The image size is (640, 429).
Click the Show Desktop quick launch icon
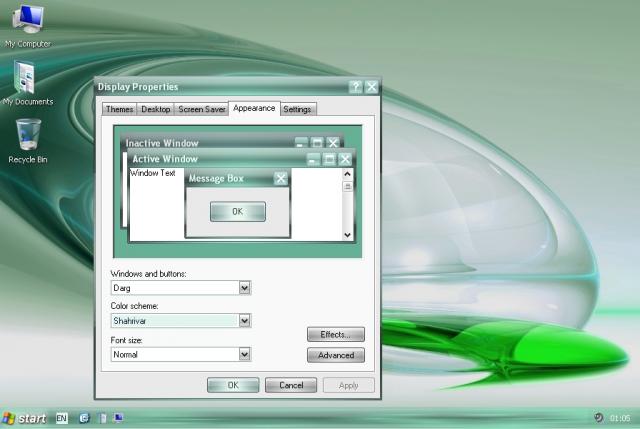(x=119, y=418)
